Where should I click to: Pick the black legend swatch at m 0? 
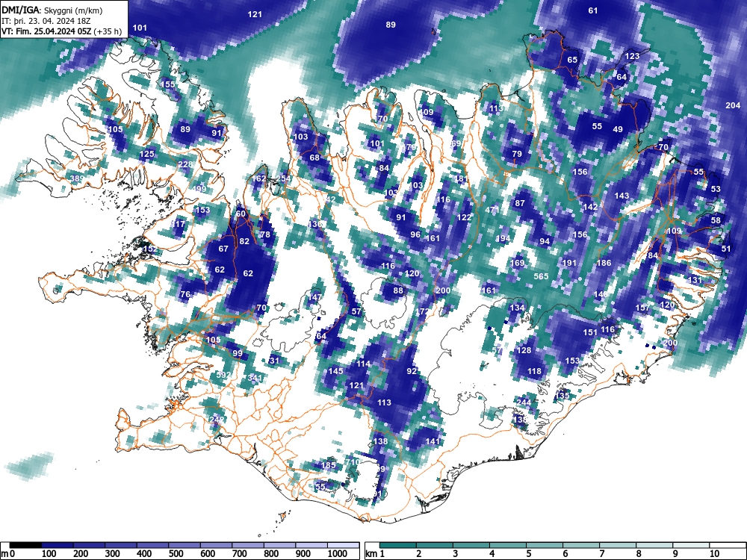click(25, 545)
